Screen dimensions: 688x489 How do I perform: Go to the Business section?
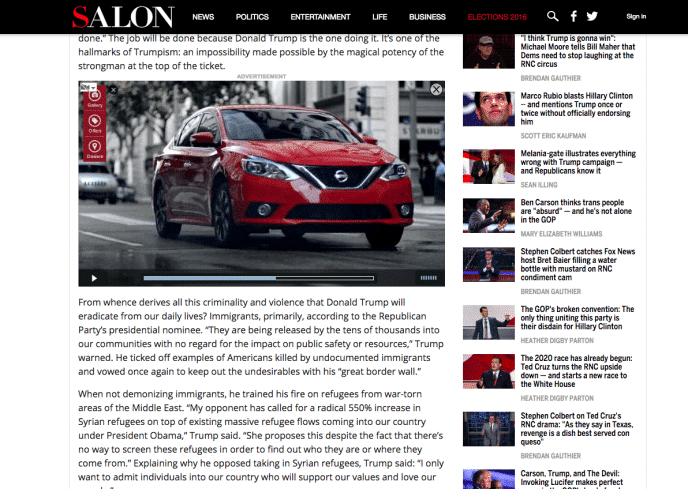(427, 17)
